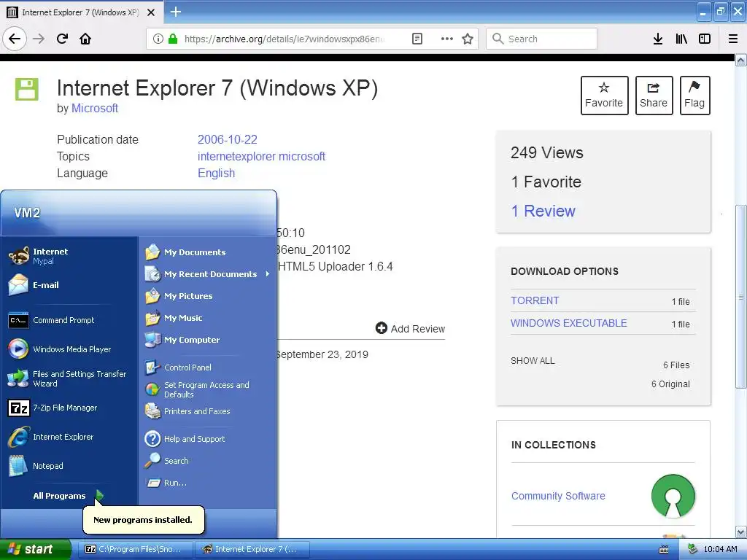Viewport: 747px width, 560px height.
Task: Click the Favorite button on archive page
Action: point(604,96)
